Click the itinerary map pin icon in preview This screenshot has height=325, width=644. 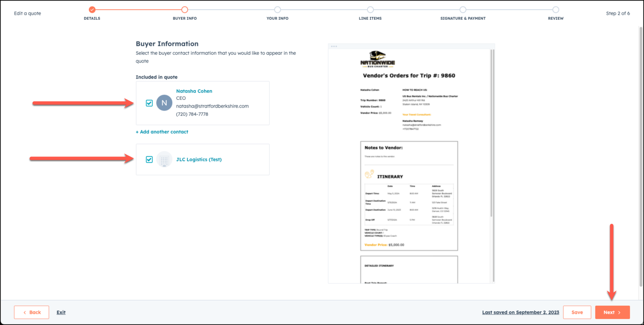pyautogui.click(x=369, y=174)
